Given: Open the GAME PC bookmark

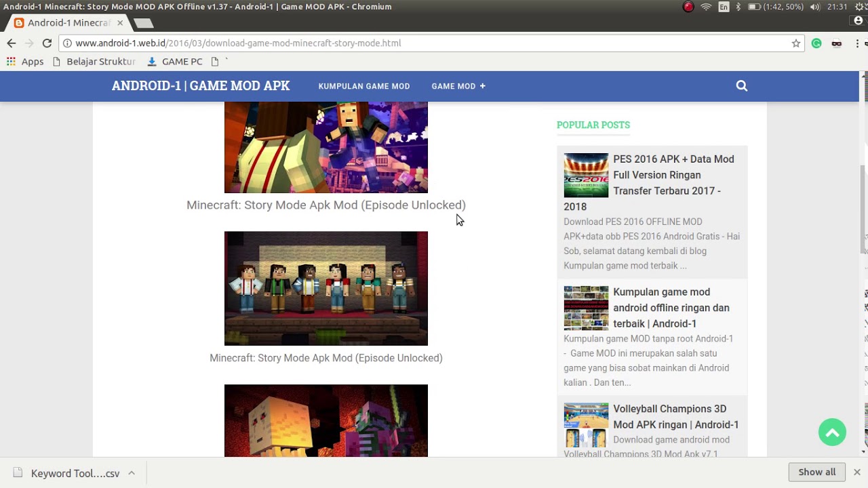Looking at the screenshot, I should pyautogui.click(x=175, y=61).
